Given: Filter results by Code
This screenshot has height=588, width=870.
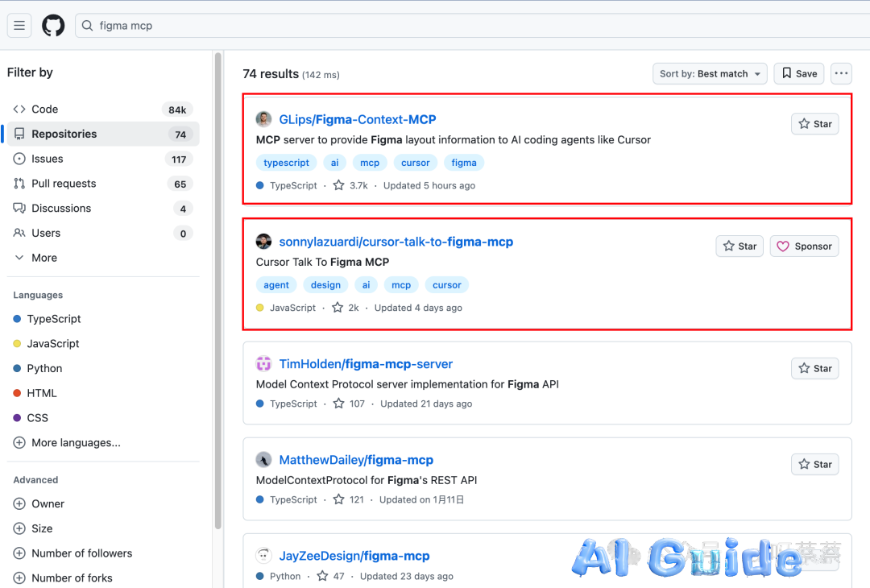Looking at the screenshot, I should click(x=102, y=110).
